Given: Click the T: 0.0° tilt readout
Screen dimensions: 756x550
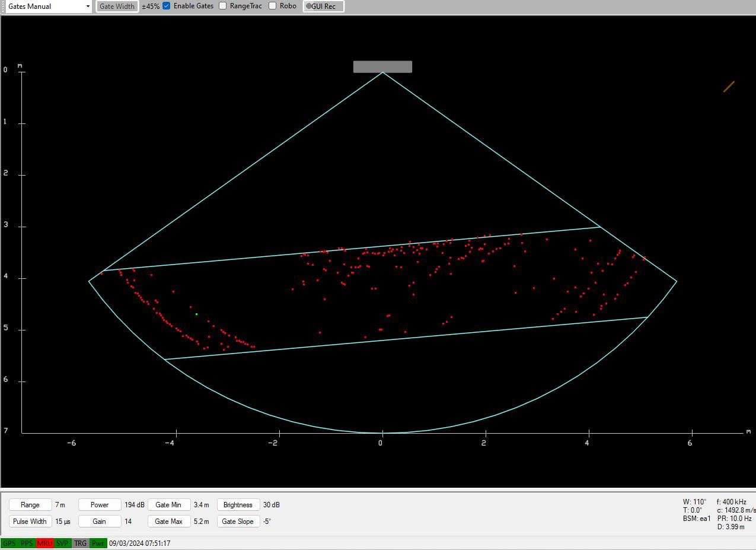Looking at the screenshot, I should [x=693, y=510].
